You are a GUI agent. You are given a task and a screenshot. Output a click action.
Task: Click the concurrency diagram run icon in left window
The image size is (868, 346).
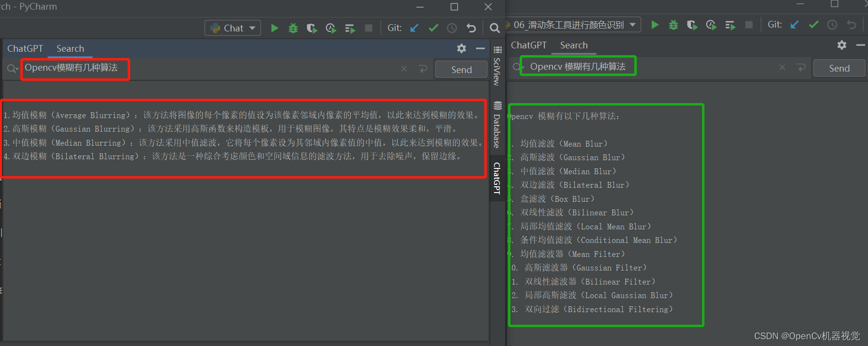(350, 29)
